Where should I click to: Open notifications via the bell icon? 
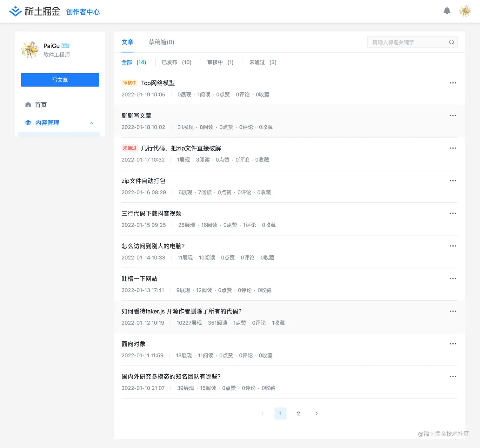click(447, 10)
